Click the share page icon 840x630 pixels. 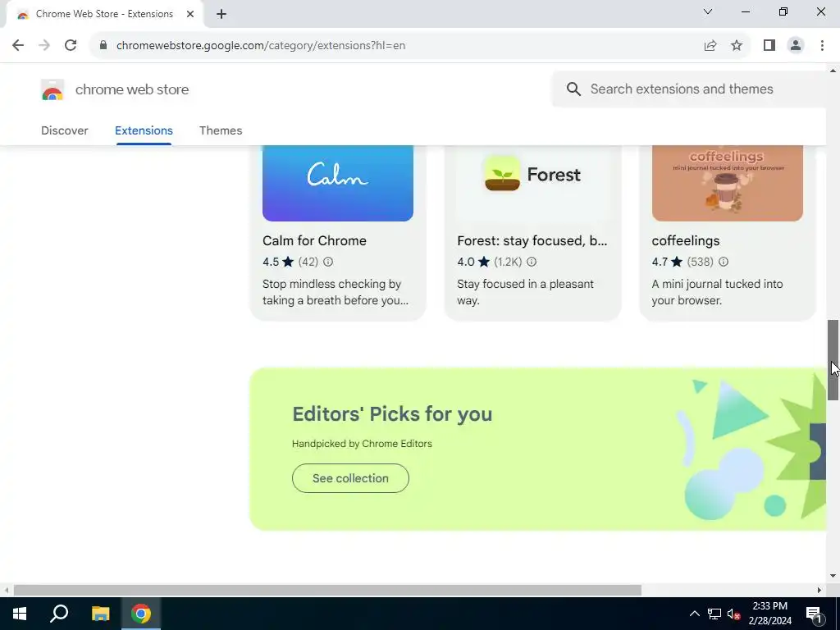click(710, 46)
